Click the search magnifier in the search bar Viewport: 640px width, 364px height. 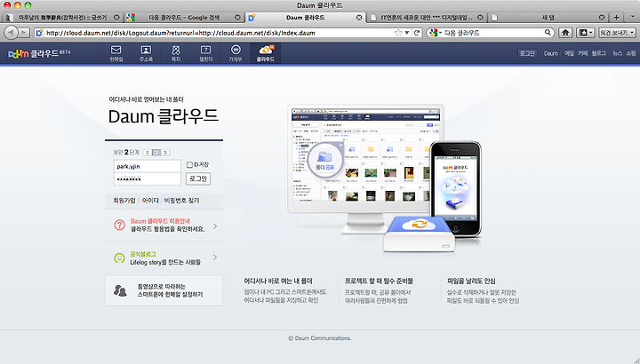pos(548,32)
